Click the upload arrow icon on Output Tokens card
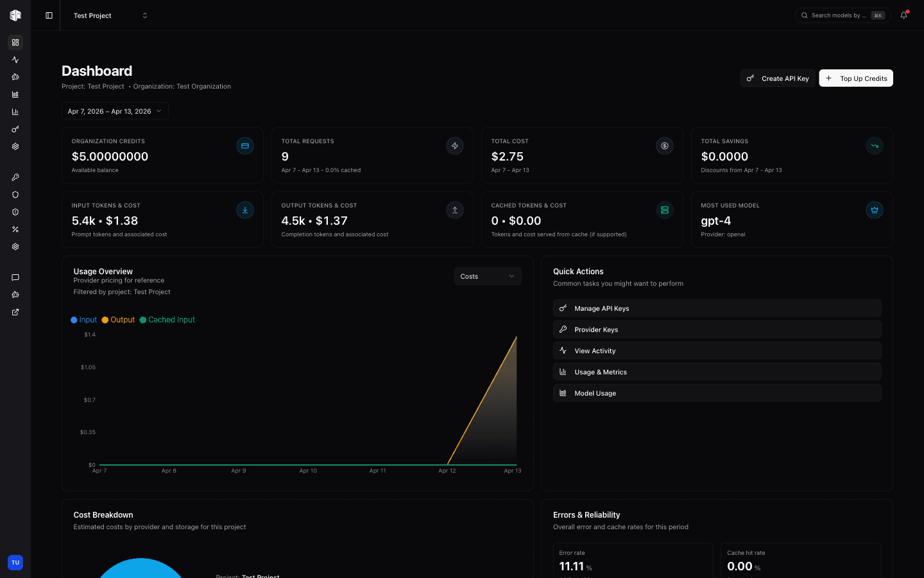924x578 pixels. pos(455,210)
